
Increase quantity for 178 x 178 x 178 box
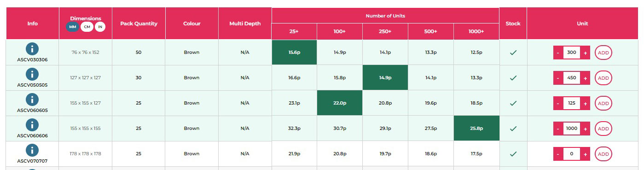(586, 154)
